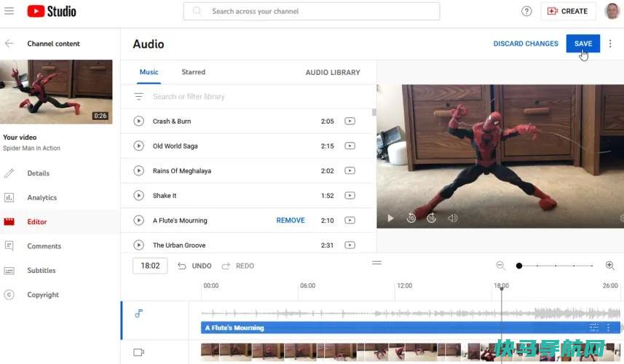Viewport: 624px width, 364px height.
Task: Remove A Flute's Mourning track
Action: click(291, 220)
